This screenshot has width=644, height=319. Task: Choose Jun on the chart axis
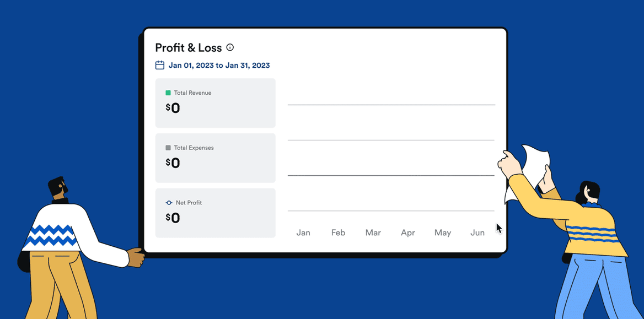(477, 233)
